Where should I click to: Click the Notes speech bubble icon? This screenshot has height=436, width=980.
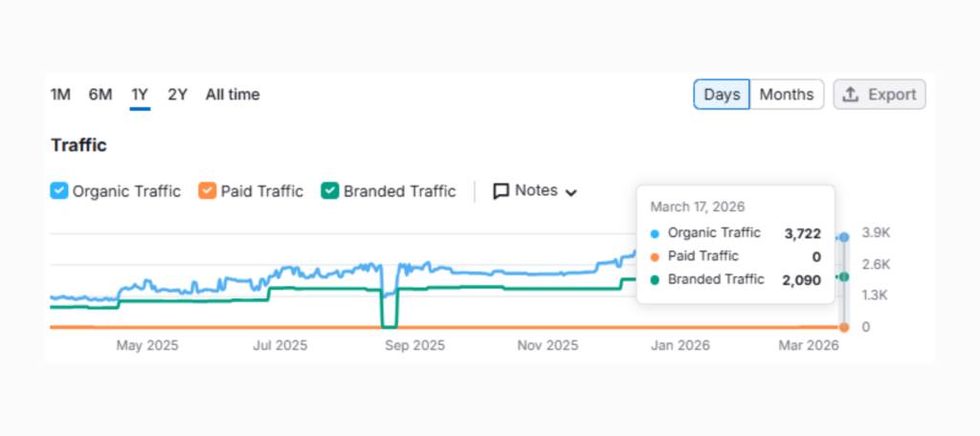coord(501,191)
